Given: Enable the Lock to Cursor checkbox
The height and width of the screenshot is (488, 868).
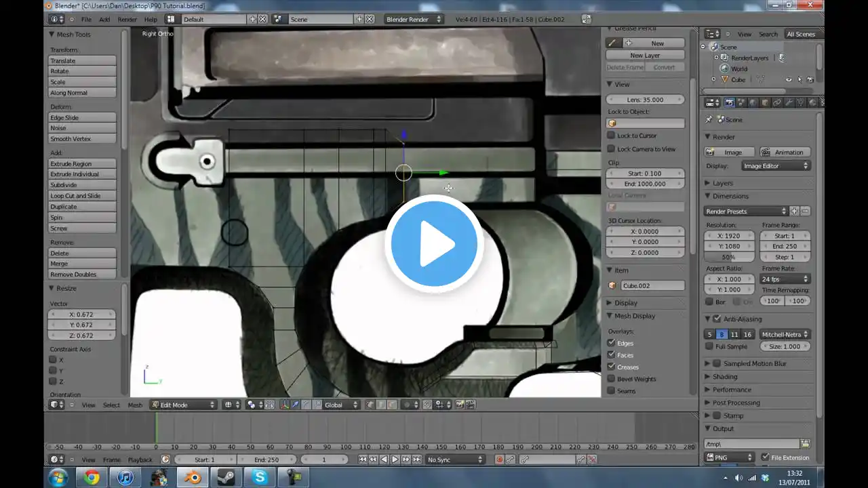Looking at the screenshot, I should pyautogui.click(x=611, y=136).
